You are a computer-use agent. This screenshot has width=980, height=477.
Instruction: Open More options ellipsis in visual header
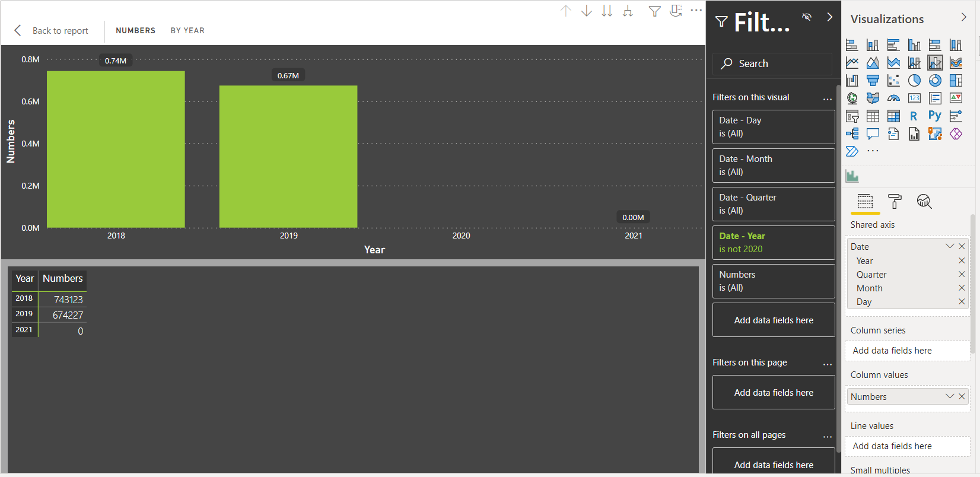(696, 10)
